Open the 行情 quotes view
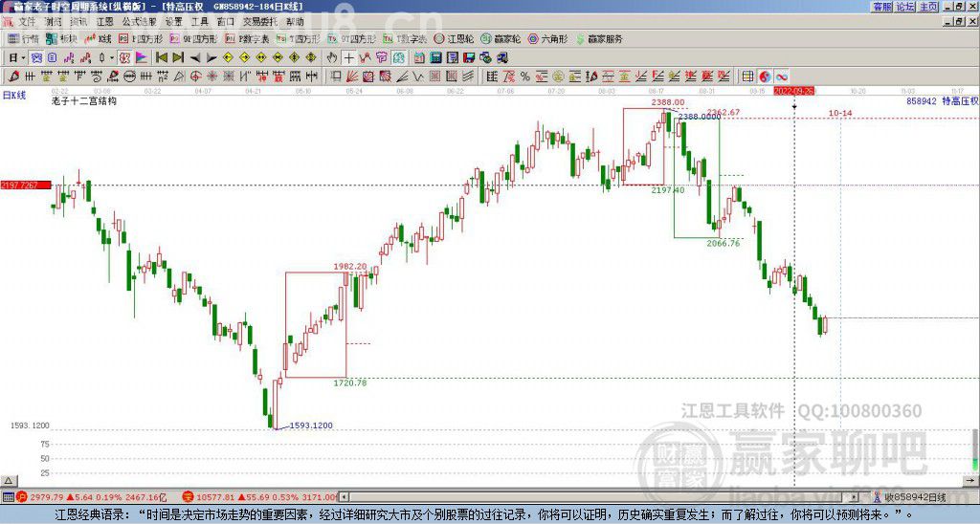 [x=24, y=38]
